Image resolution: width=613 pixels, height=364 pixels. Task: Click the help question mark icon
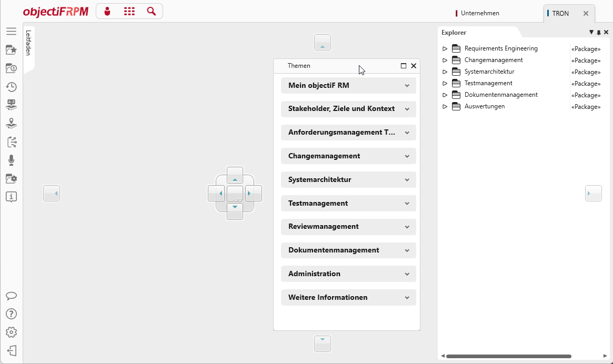(11, 314)
